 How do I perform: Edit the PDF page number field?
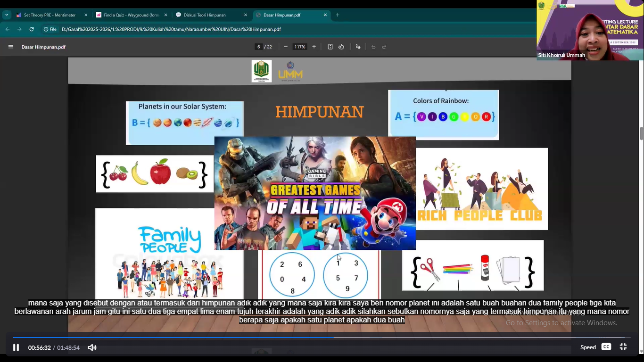pos(259,47)
